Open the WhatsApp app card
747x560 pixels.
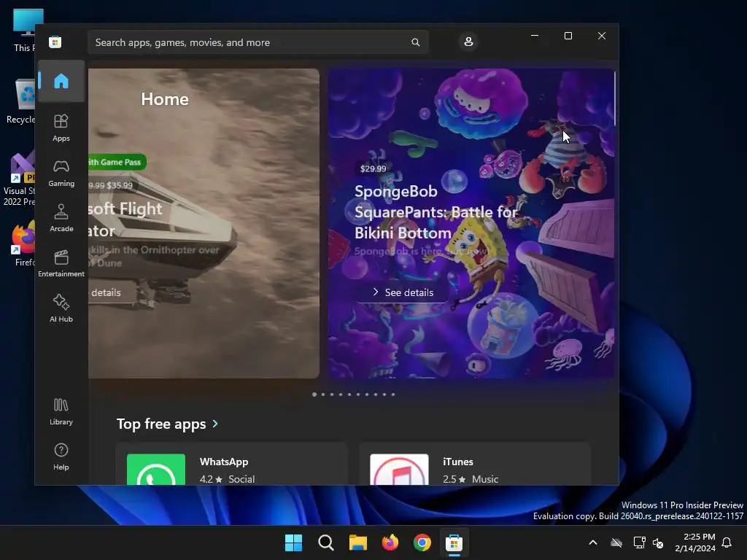(x=231, y=464)
